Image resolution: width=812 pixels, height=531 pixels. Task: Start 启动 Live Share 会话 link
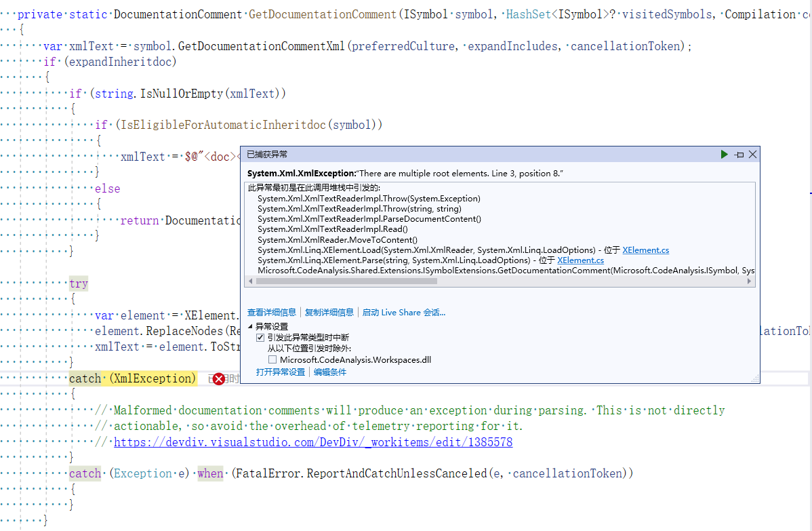click(x=403, y=313)
